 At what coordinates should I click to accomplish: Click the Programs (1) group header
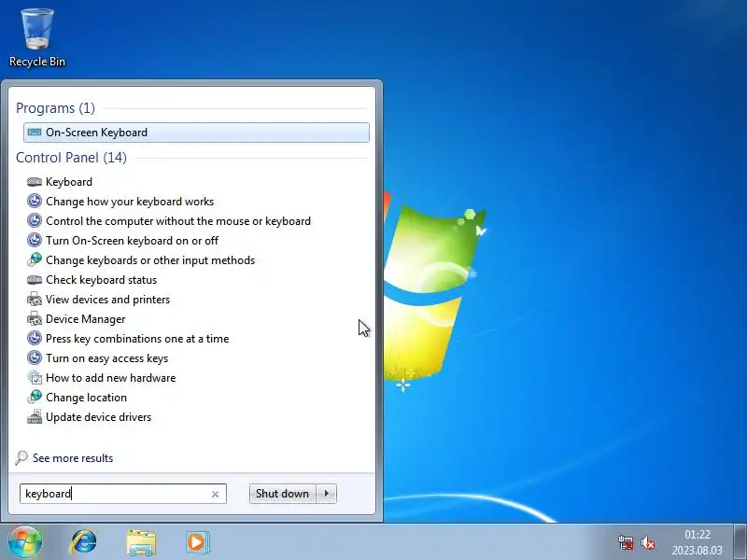[x=55, y=108]
